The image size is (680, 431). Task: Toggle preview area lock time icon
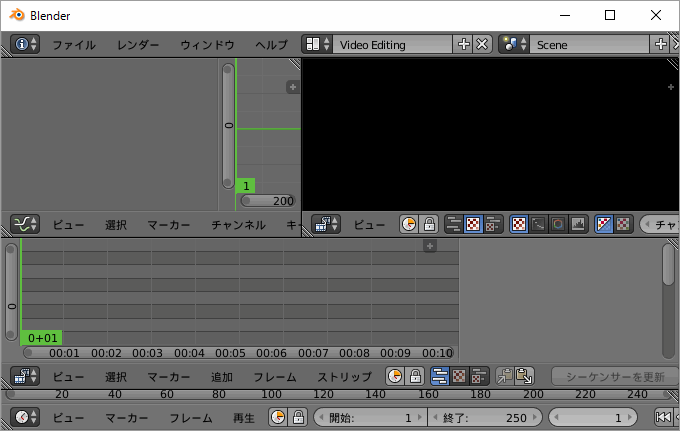tap(429, 224)
